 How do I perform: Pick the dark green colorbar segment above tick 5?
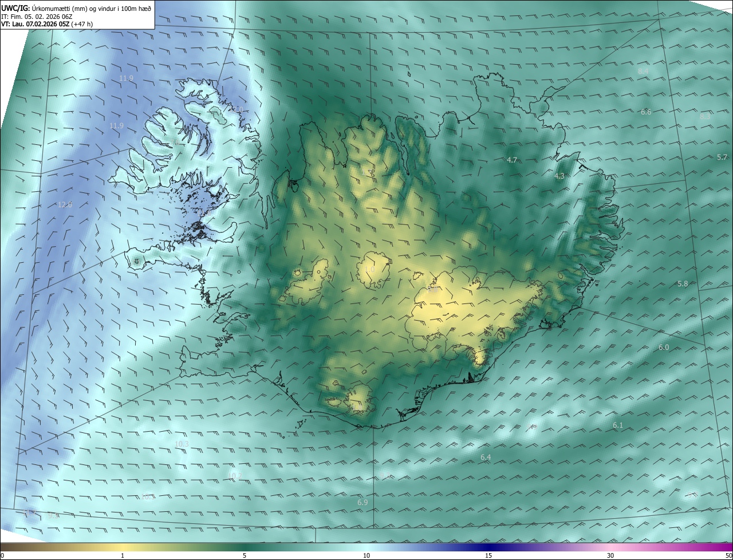pos(245,547)
